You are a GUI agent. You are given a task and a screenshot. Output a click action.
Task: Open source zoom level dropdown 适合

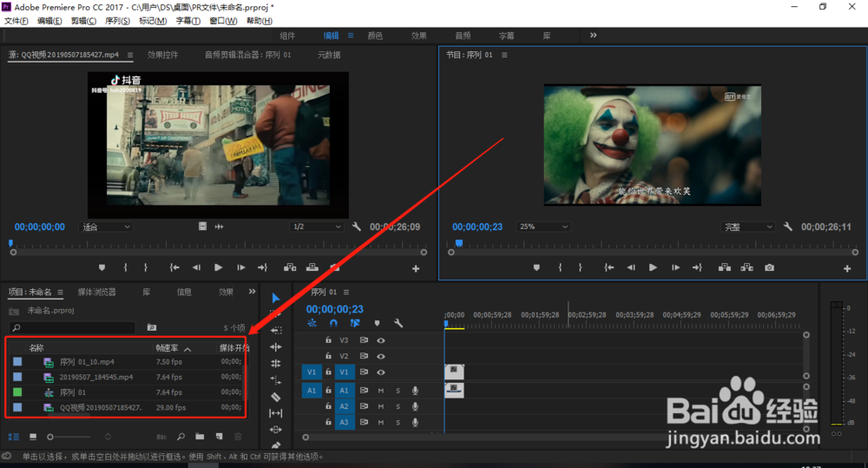coord(106,227)
